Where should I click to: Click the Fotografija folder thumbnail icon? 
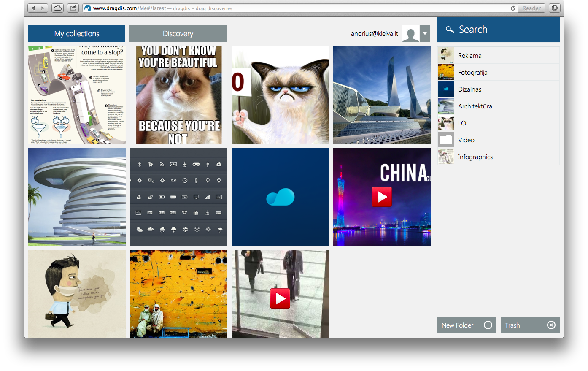pyautogui.click(x=446, y=72)
